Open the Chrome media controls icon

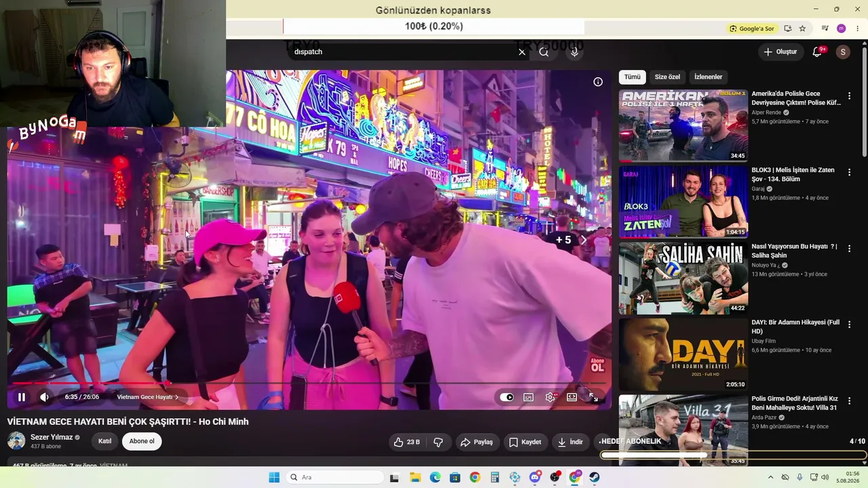pyautogui.click(x=825, y=28)
